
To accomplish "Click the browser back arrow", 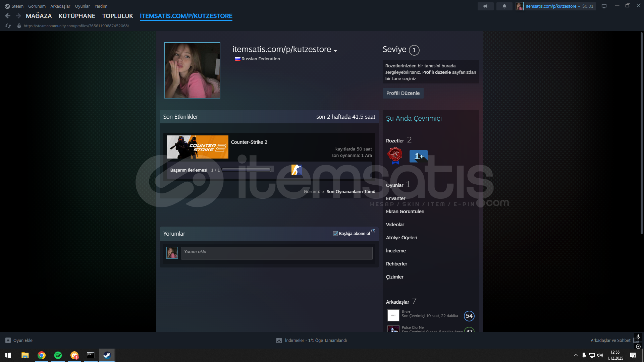I will 8,16.
